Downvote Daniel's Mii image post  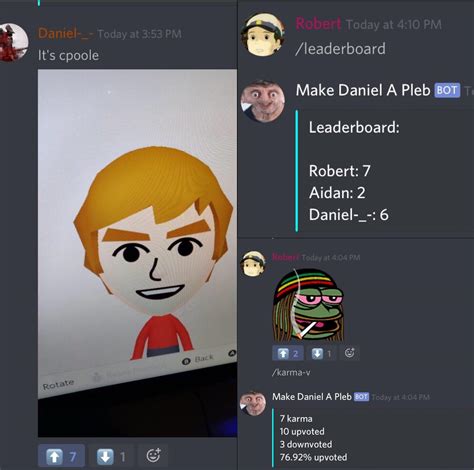111,456
